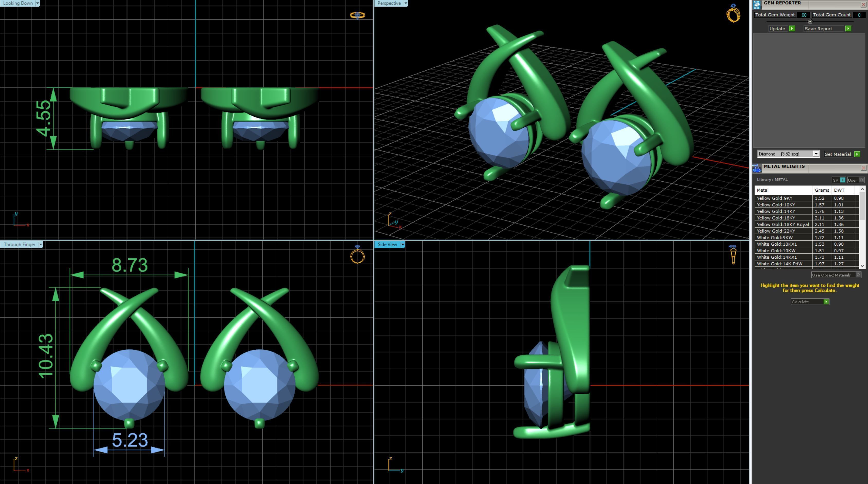Click the Through Finger viewport label
868x484 pixels.
coord(20,245)
